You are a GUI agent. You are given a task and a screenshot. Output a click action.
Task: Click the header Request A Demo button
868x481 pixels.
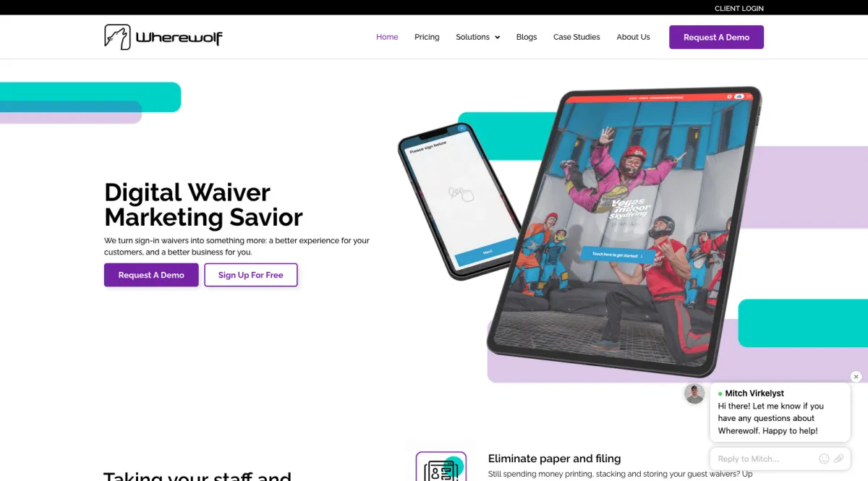(716, 37)
